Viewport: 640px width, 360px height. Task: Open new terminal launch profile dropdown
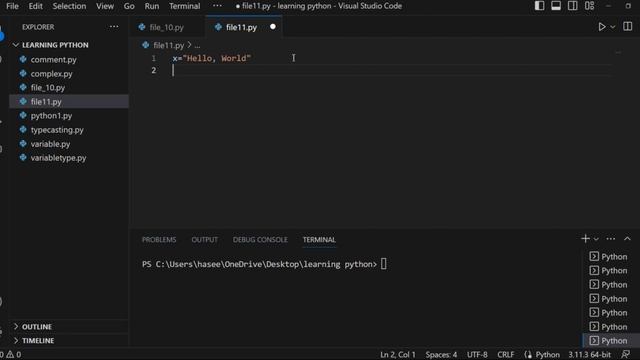coord(596,239)
